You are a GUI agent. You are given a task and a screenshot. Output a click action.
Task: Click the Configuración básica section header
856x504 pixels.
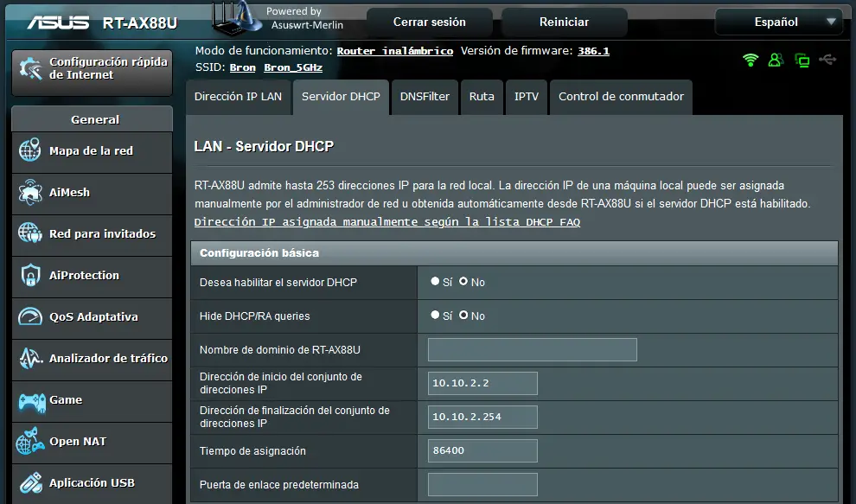click(x=514, y=252)
